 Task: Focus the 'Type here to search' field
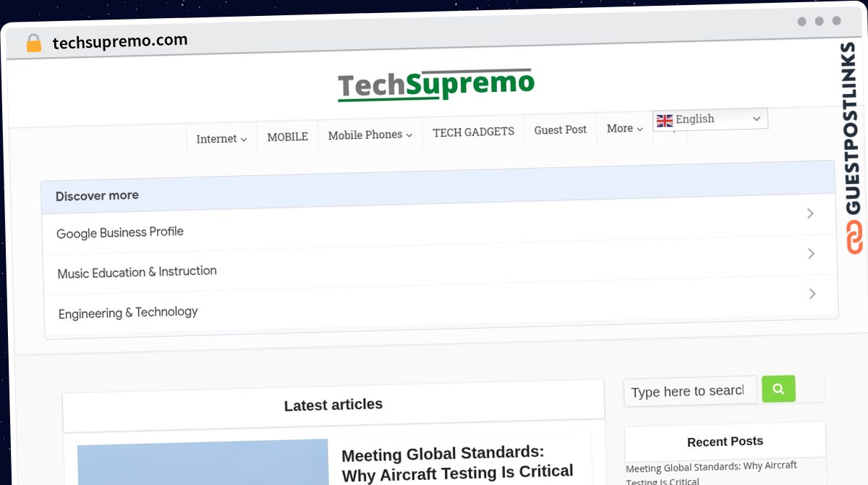(690, 391)
